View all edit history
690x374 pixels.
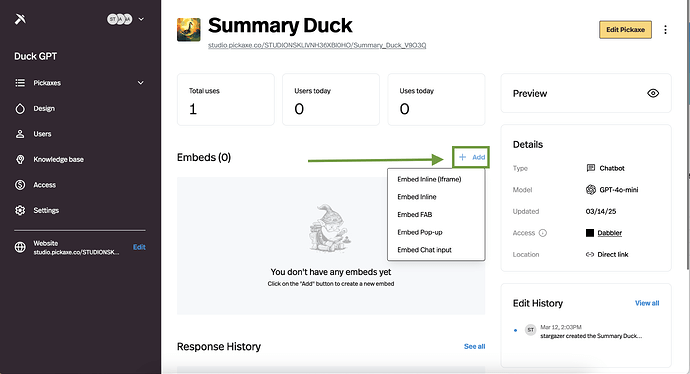tap(647, 303)
